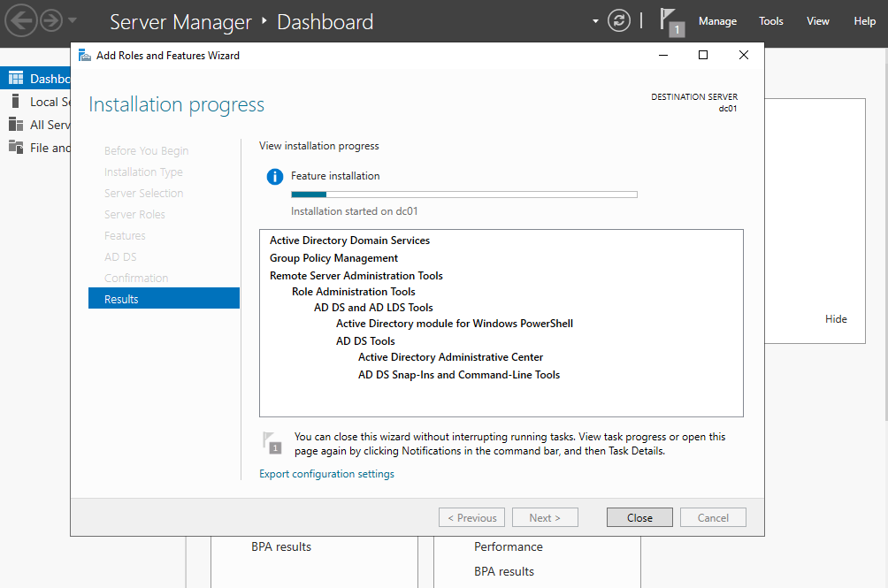Click the AD DS Tools entry

pos(365,340)
